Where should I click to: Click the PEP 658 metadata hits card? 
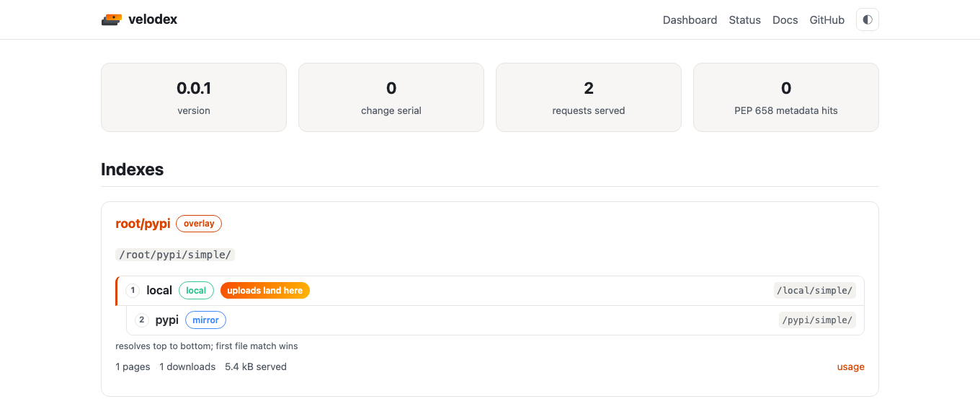[786, 97]
